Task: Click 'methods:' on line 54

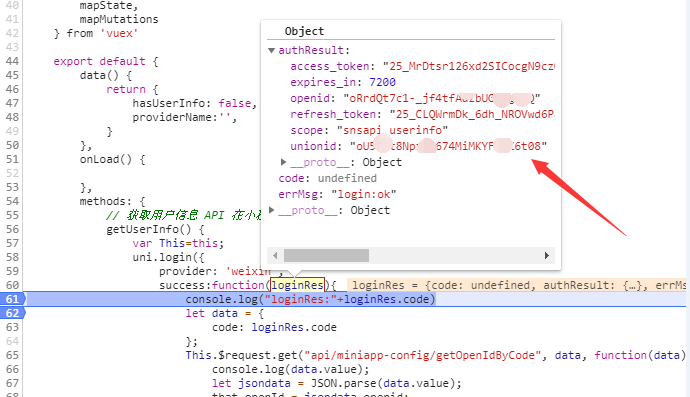Action: [106, 201]
